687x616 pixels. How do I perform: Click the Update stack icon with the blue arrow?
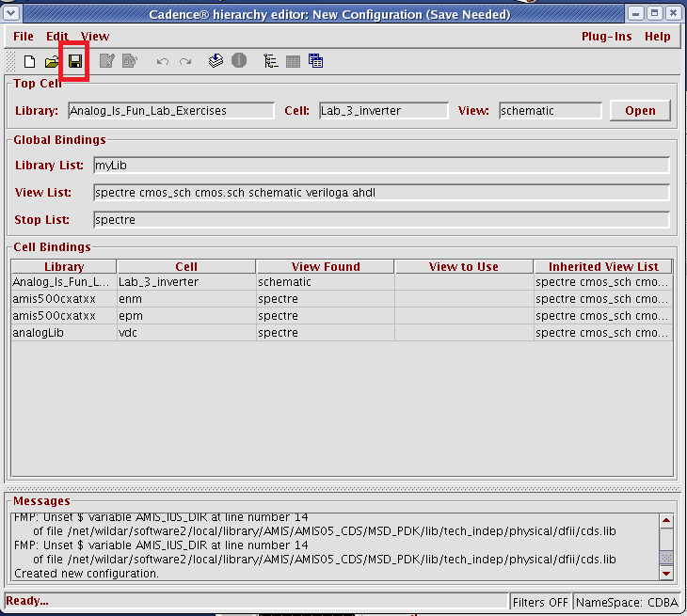tap(216, 60)
